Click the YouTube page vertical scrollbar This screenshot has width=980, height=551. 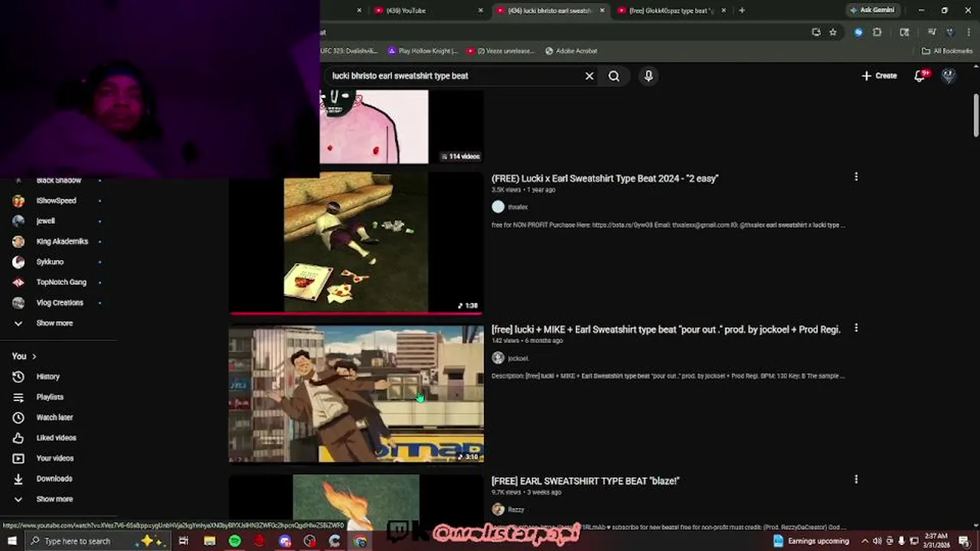(x=975, y=115)
